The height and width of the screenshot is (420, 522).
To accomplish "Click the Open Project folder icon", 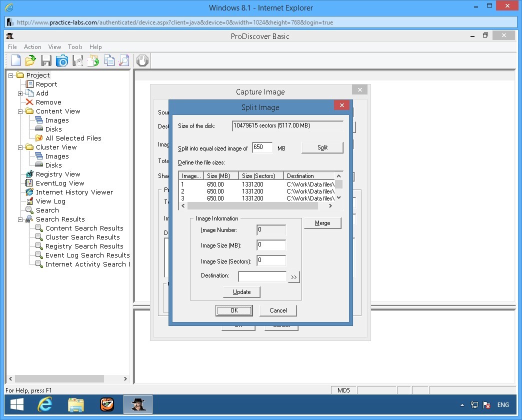I will (x=30, y=60).
